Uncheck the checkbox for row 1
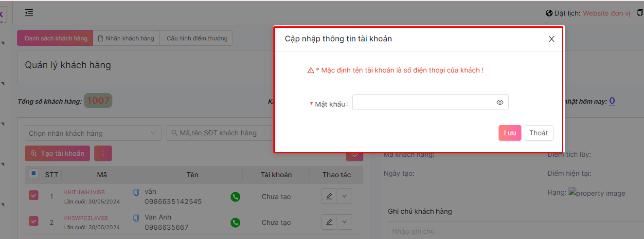The height and width of the screenshot is (239, 644). point(33,196)
